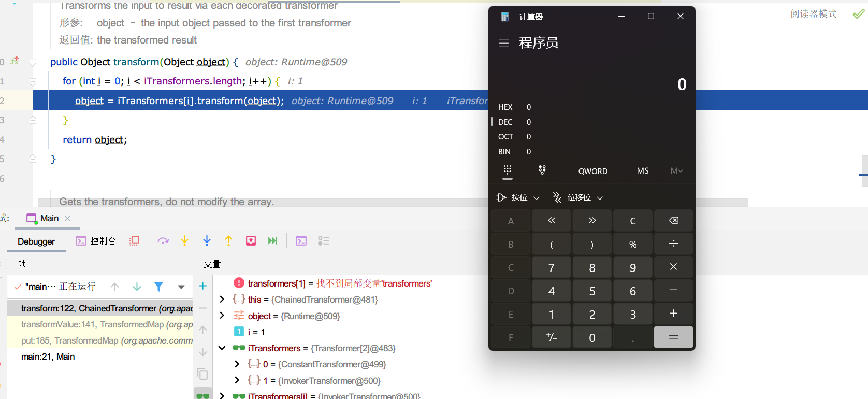Select frame put:185, TransformedMap

coord(100,340)
